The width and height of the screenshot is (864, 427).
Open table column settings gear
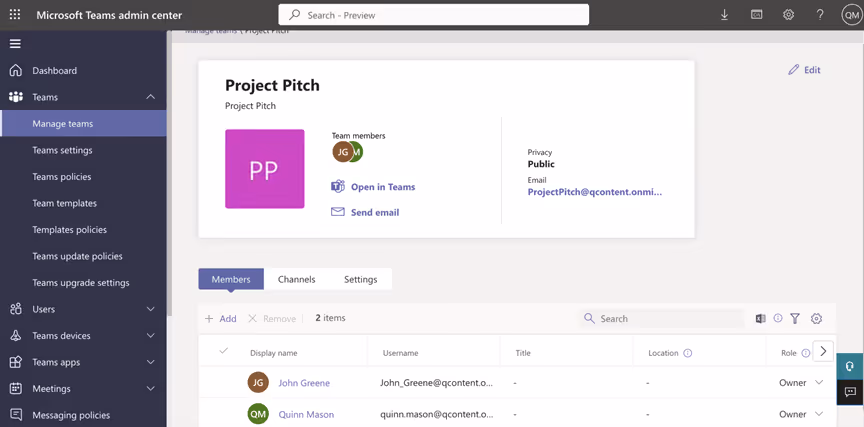pyautogui.click(x=817, y=318)
